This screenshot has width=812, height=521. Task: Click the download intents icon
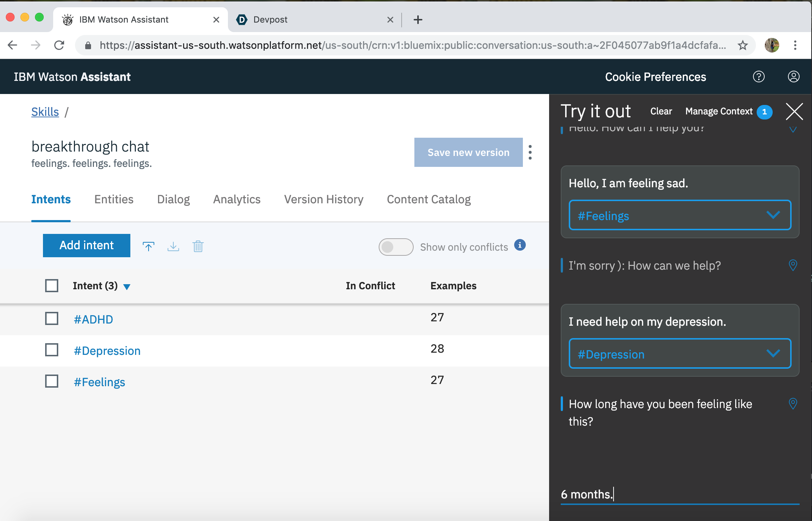(x=173, y=247)
